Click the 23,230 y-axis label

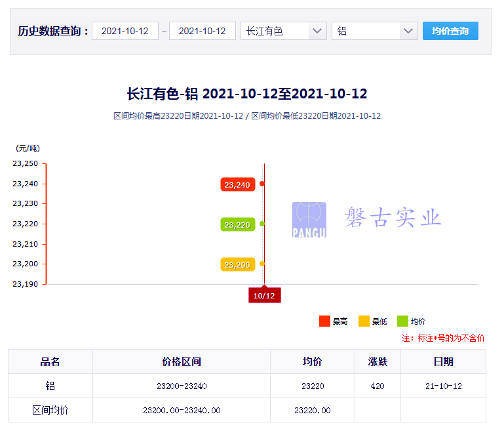coord(25,203)
